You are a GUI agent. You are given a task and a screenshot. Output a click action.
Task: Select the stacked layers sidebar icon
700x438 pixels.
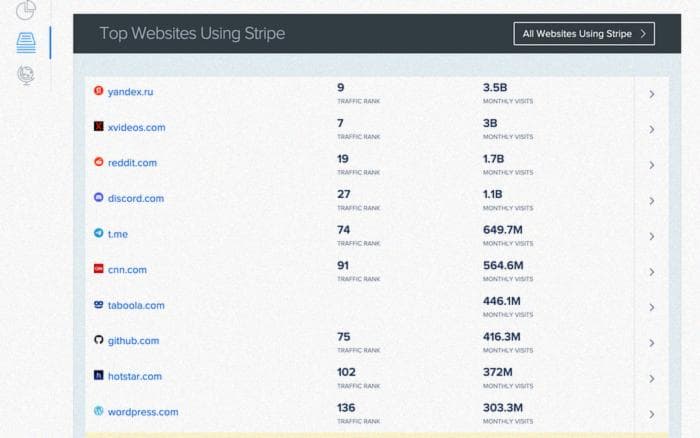(26, 43)
